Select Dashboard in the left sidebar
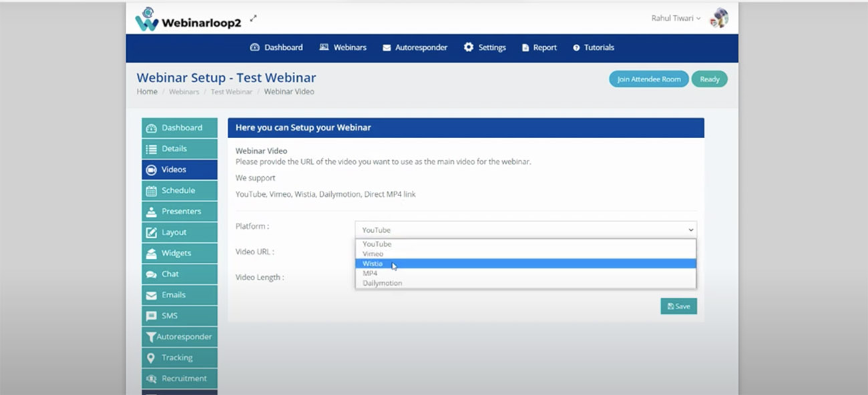This screenshot has width=868, height=395. coord(180,128)
